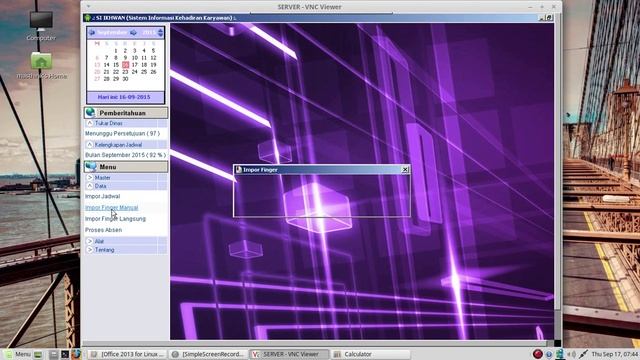Expand the Tentang menu group
This screenshot has height=360, width=640.
pos(90,249)
